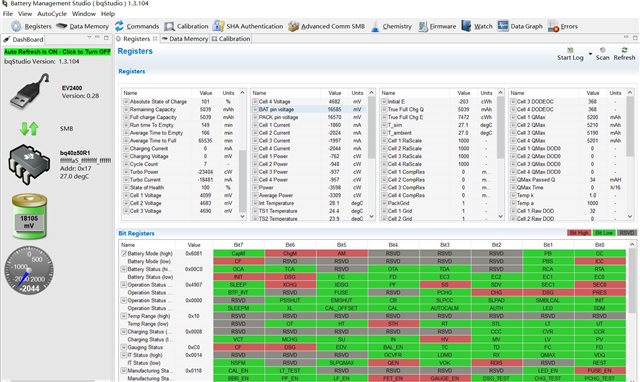Open the Start Log dropdown arrow
The height and width of the screenshot is (382, 640).
click(x=590, y=54)
